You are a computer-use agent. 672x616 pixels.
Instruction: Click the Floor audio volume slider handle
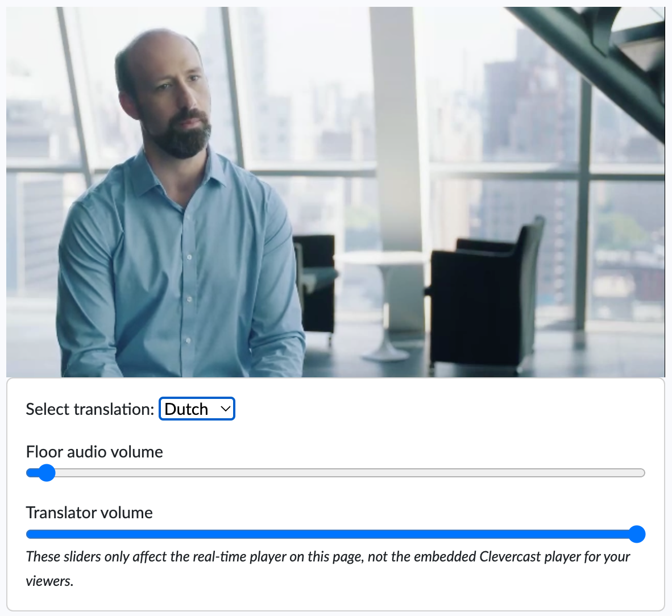pos(47,473)
